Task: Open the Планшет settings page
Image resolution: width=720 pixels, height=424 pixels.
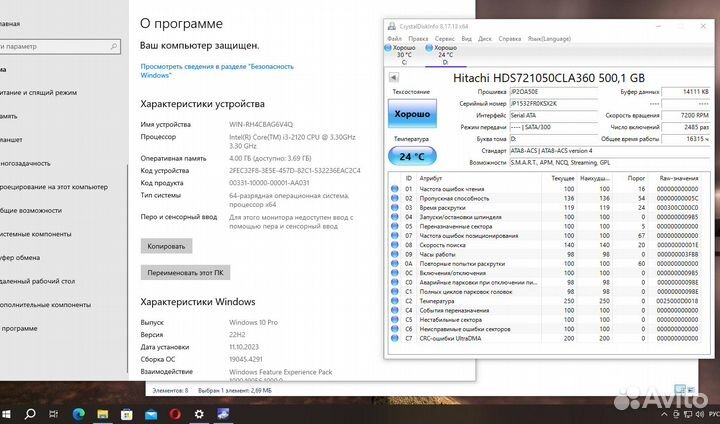Action: coord(11,140)
